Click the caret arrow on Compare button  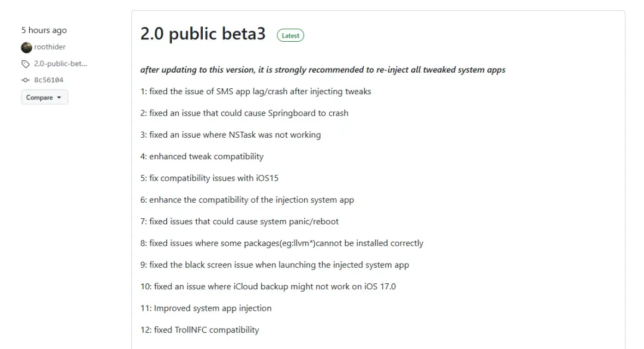[x=59, y=97]
